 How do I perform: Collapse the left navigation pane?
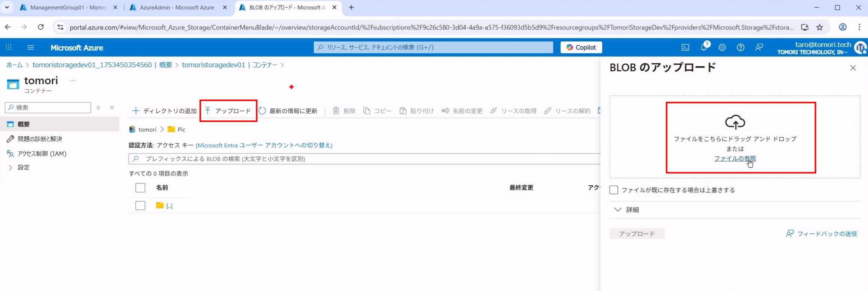tap(112, 108)
